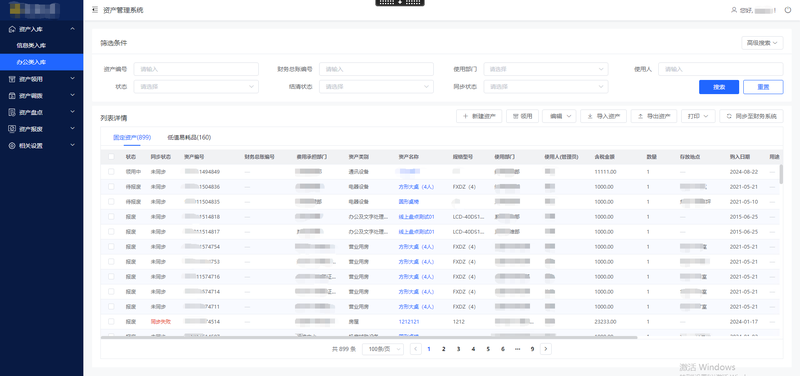Check the row with asset number ending 1514817
The height and width of the screenshot is (376, 800).
coord(111,232)
